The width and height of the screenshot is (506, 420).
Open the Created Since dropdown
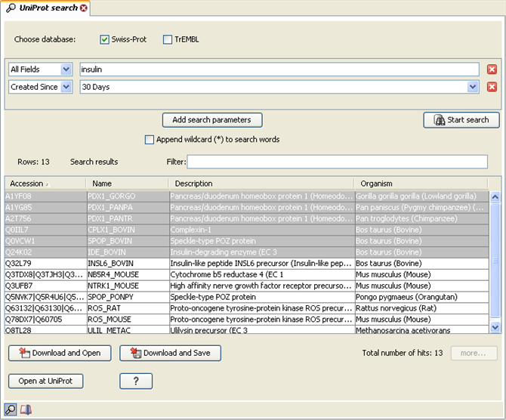66,87
